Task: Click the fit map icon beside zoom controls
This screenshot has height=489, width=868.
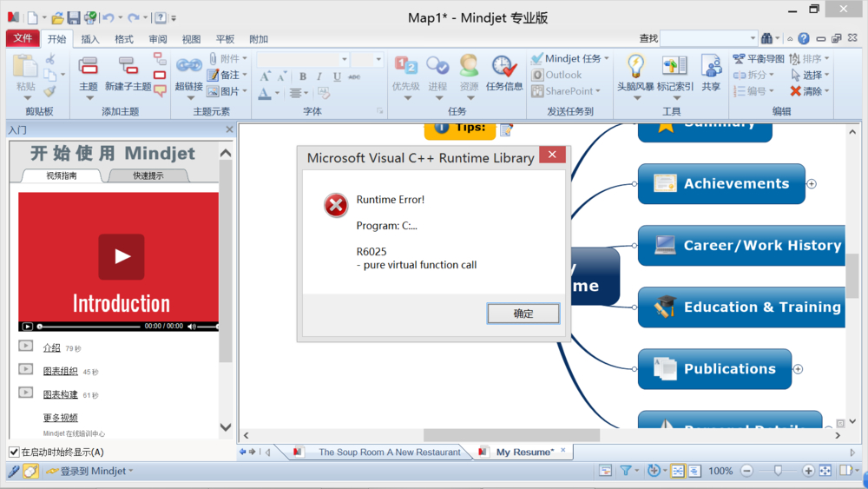Action: pos(825,471)
